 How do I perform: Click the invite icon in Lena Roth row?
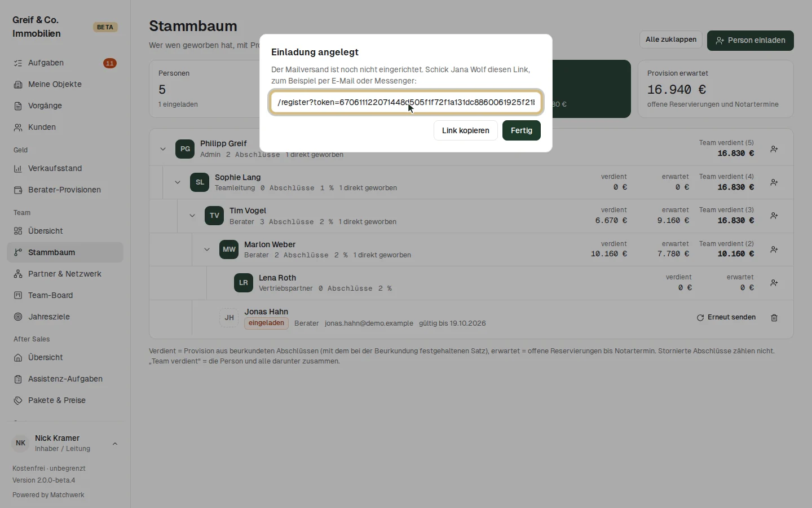coord(774,283)
